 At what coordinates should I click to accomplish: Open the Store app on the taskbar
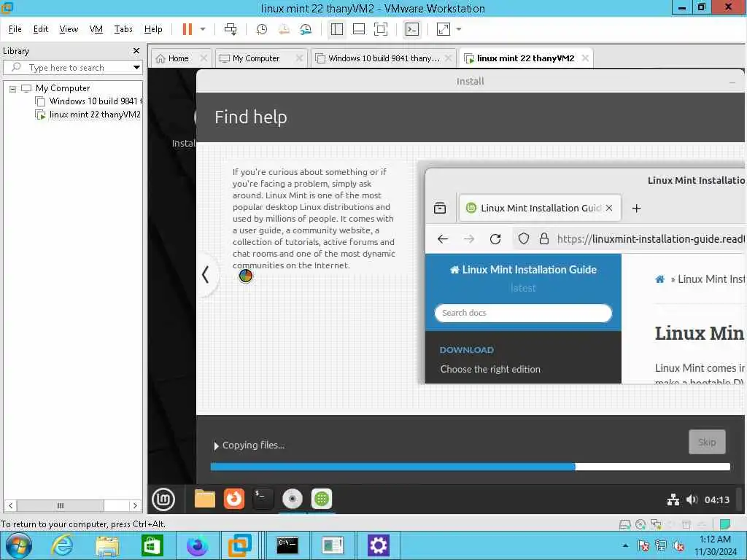pos(152,545)
